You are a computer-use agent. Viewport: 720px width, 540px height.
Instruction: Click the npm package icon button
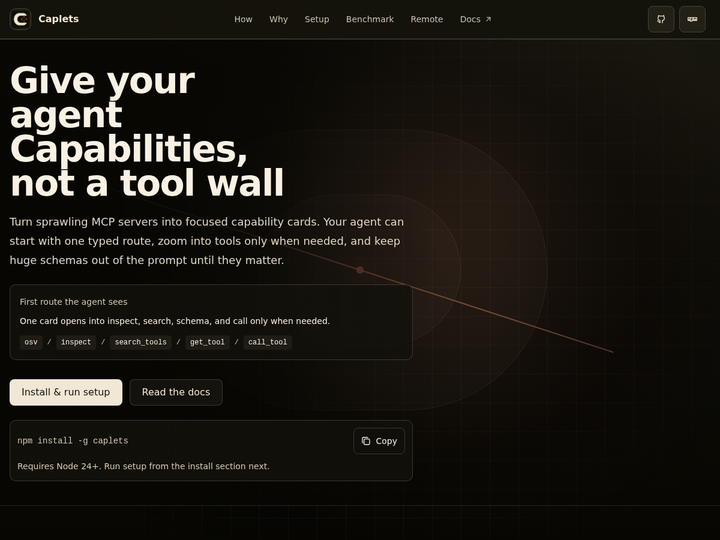pos(692,19)
